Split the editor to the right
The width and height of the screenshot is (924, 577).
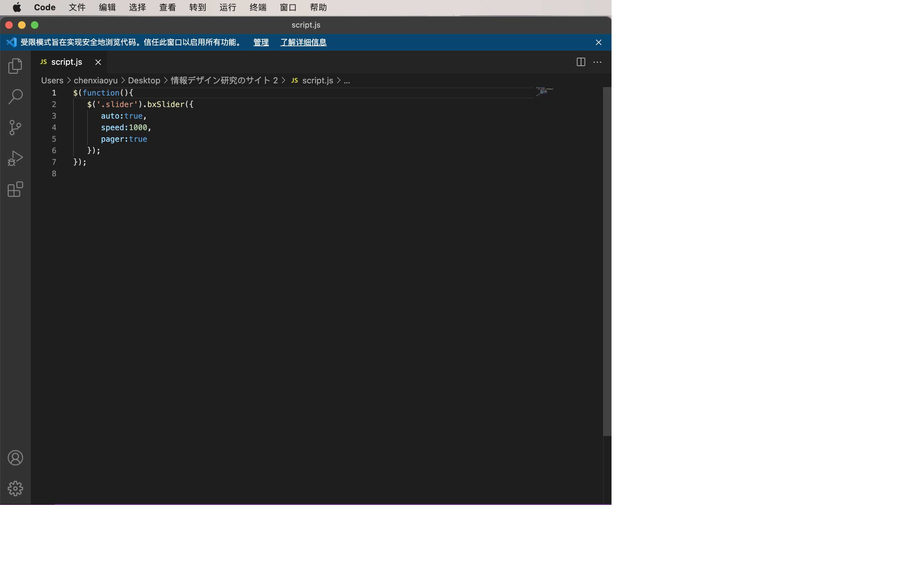[580, 62]
